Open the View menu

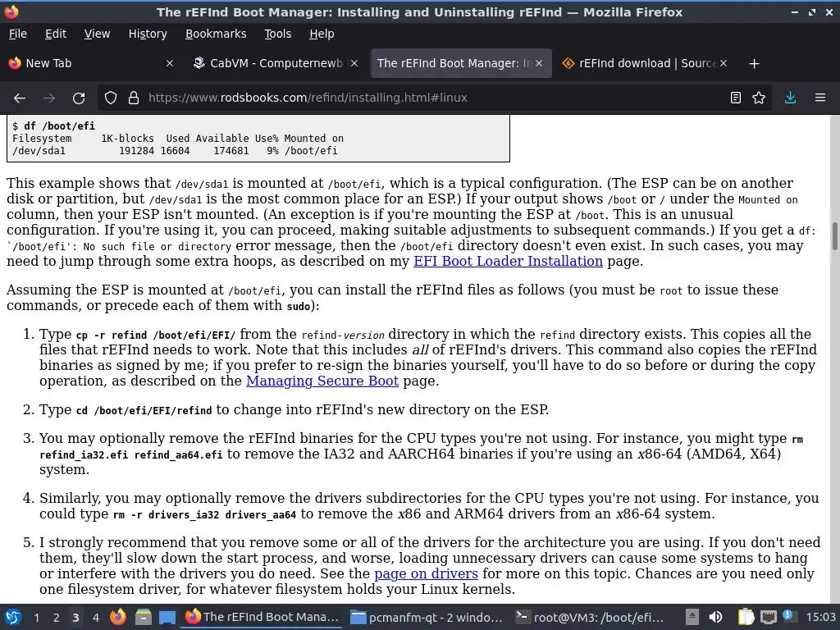coord(97,34)
